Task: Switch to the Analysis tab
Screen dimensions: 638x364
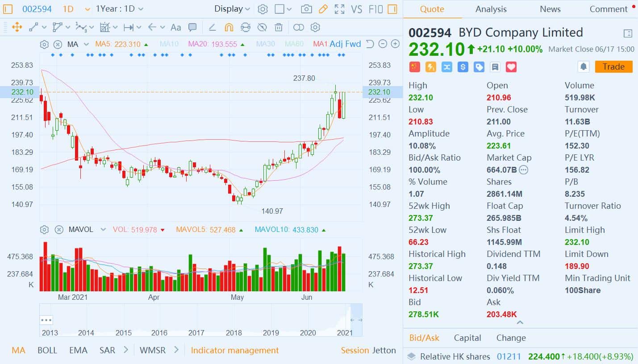Action: pyautogui.click(x=491, y=9)
